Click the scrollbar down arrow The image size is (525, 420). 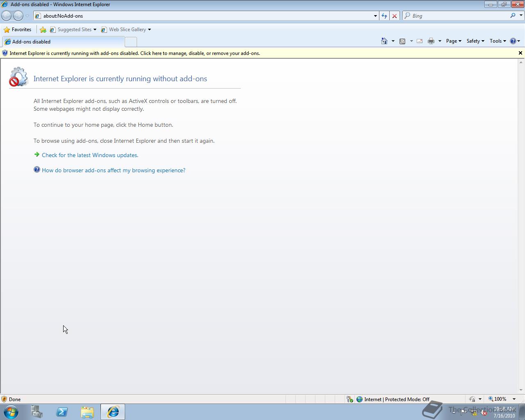tap(521, 390)
